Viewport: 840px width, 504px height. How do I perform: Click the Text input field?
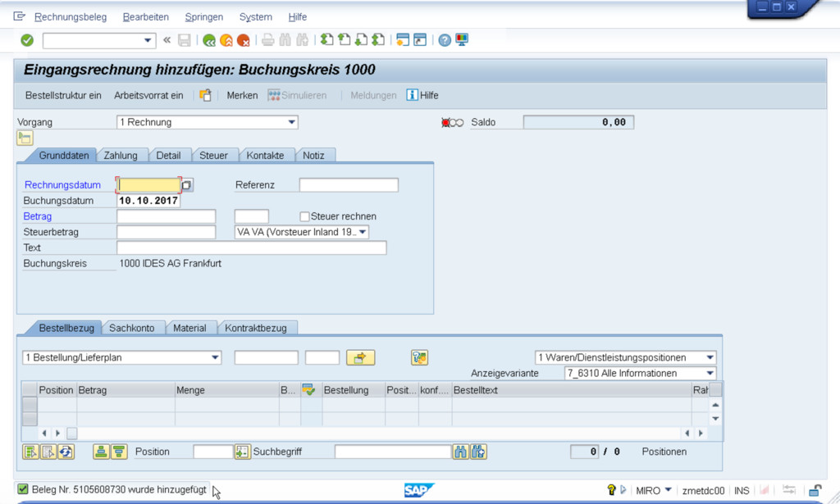pos(252,247)
